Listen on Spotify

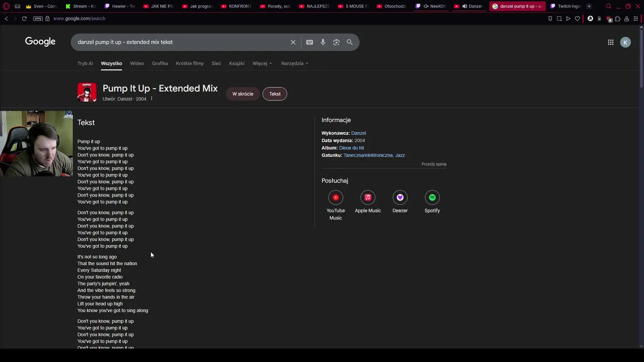pyautogui.click(x=432, y=202)
